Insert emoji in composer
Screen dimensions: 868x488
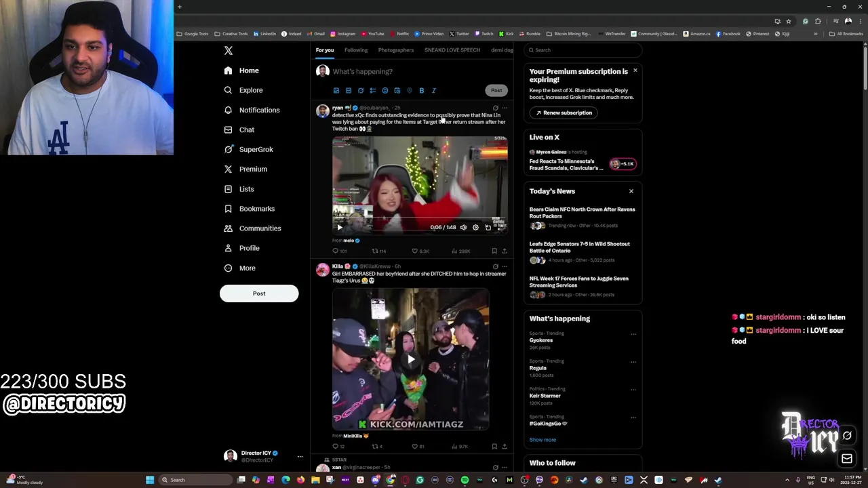coord(385,90)
